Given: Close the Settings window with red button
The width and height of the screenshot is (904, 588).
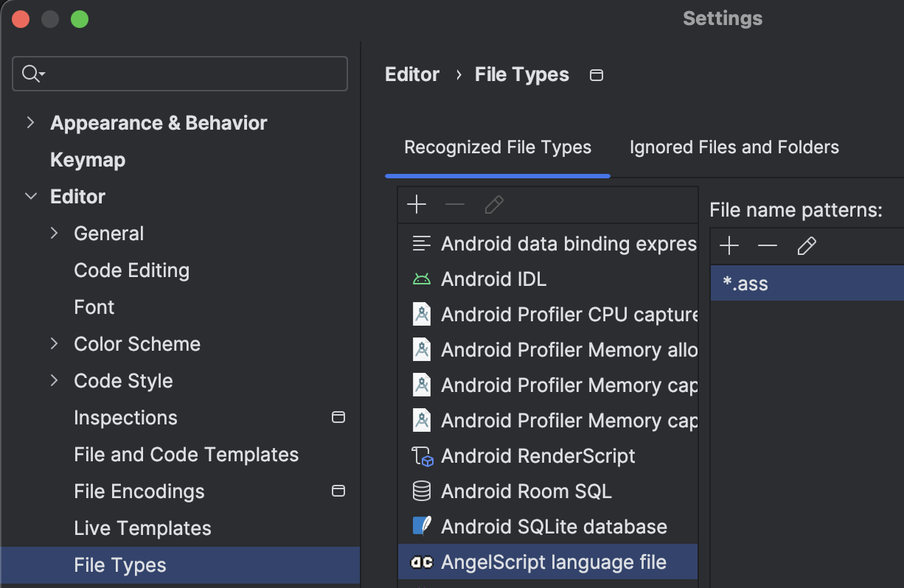Looking at the screenshot, I should [20, 19].
